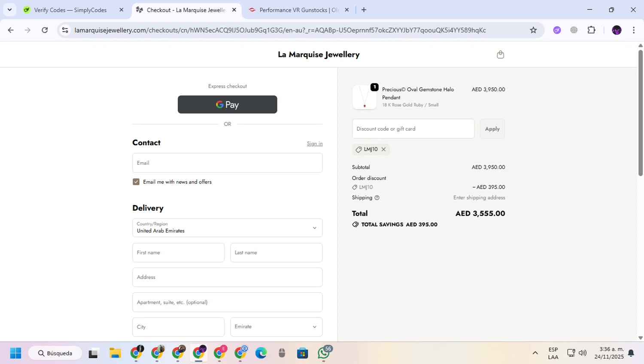Image resolution: width=644 pixels, height=364 pixels.
Task: Open the tab search dropdown arrow
Action: pos(9,10)
